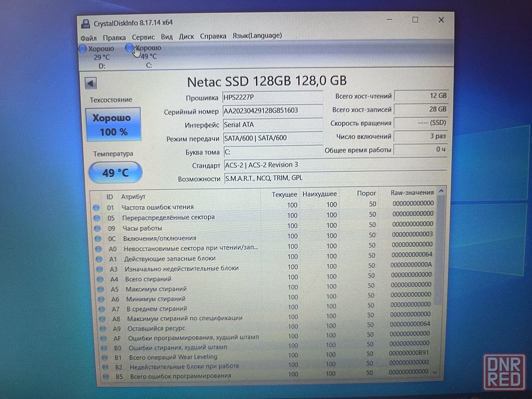
Task: Click the Порог column header
Action: (x=367, y=193)
